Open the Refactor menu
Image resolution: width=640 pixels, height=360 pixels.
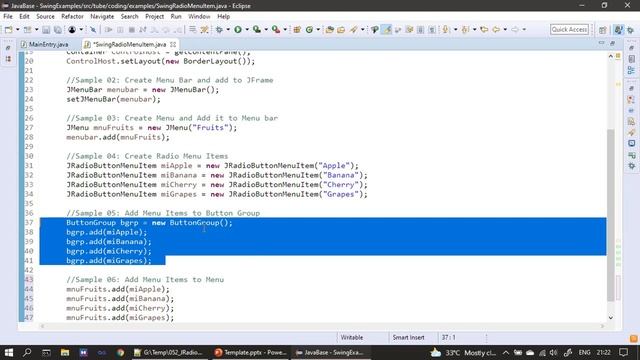tap(72, 16)
